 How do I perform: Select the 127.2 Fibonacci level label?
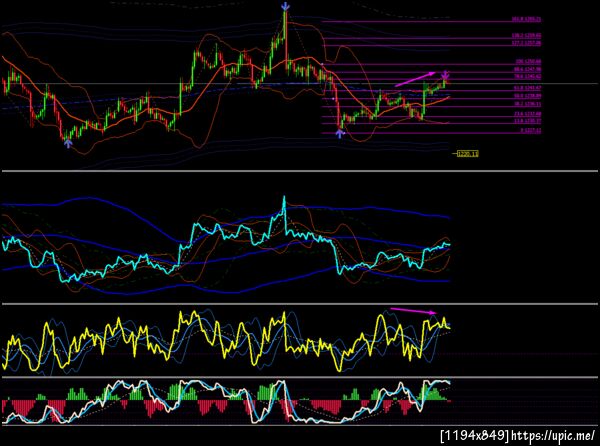(526, 43)
